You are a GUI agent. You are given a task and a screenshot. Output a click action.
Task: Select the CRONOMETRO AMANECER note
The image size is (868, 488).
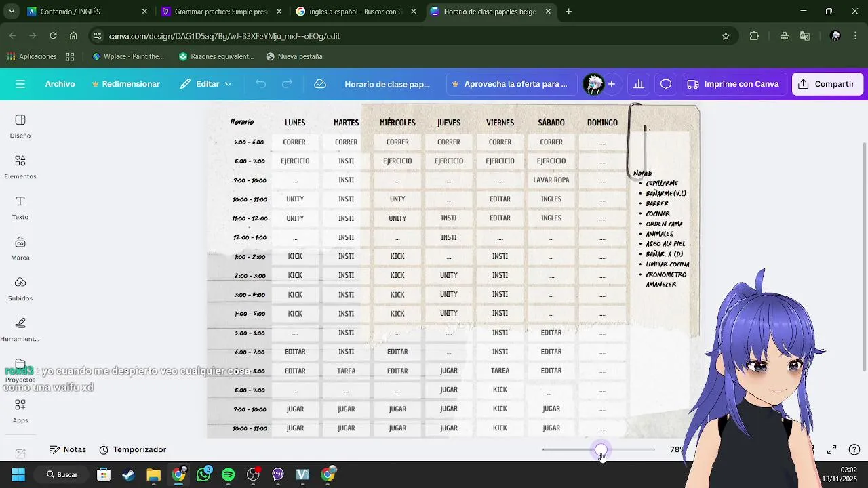pyautogui.click(x=666, y=279)
